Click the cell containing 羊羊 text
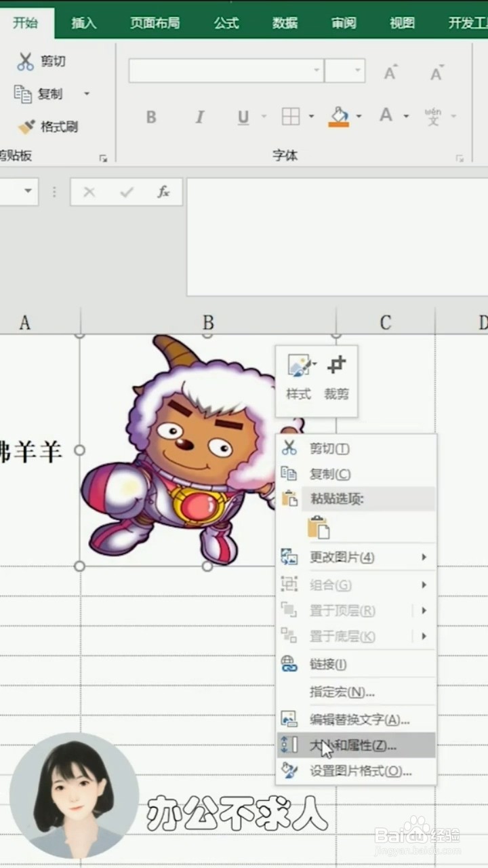The width and height of the screenshot is (488, 868). click(39, 450)
